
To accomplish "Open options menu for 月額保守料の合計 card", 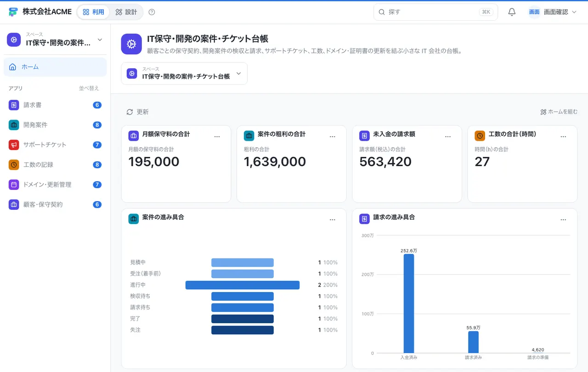I will [217, 137].
